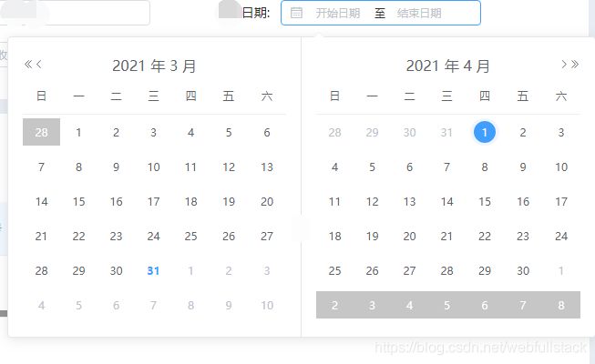The width and height of the screenshot is (595, 364).
Task: Pick April 21 in right calendar
Action: click(446, 237)
